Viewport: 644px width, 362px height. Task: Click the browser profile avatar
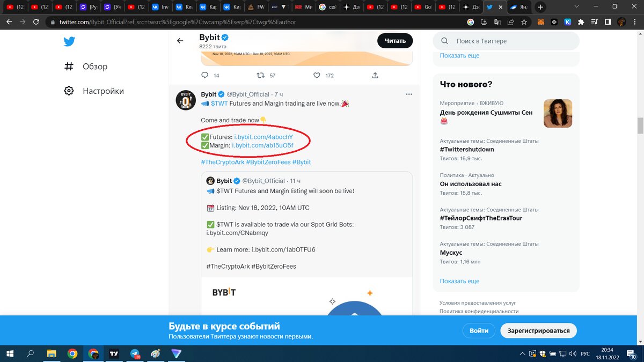(x=621, y=22)
